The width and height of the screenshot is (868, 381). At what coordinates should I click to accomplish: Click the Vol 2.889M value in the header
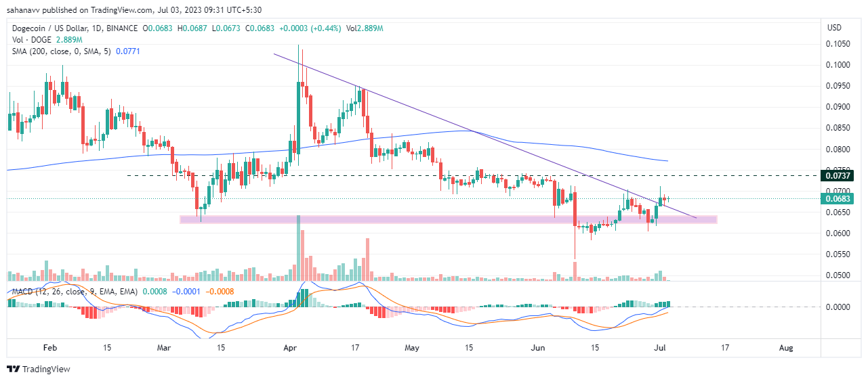[365, 28]
